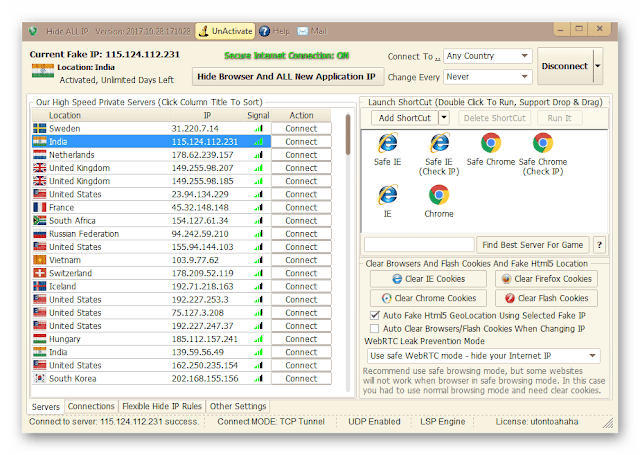Open the Connect To country dropdown
The height and width of the screenshot is (455, 640).
(x=488, y=56)
